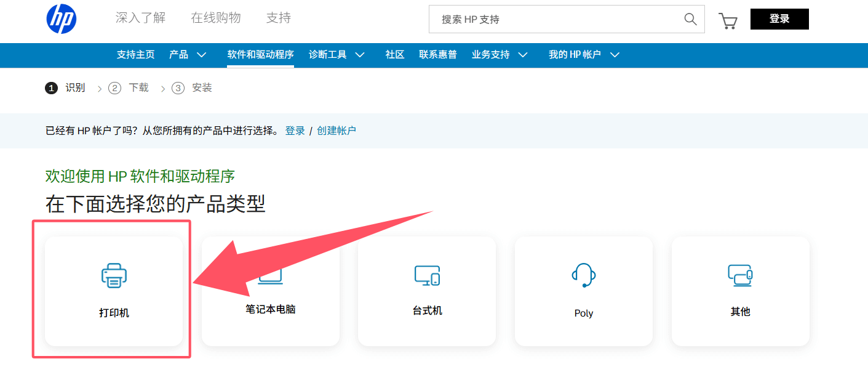Open 联系惠普 in navigation
The image size is (868, 388).
coord(438,55)
